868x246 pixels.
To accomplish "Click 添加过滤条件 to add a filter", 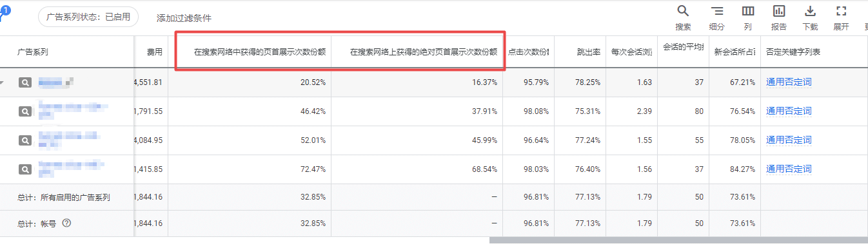I will click(184, 18).
